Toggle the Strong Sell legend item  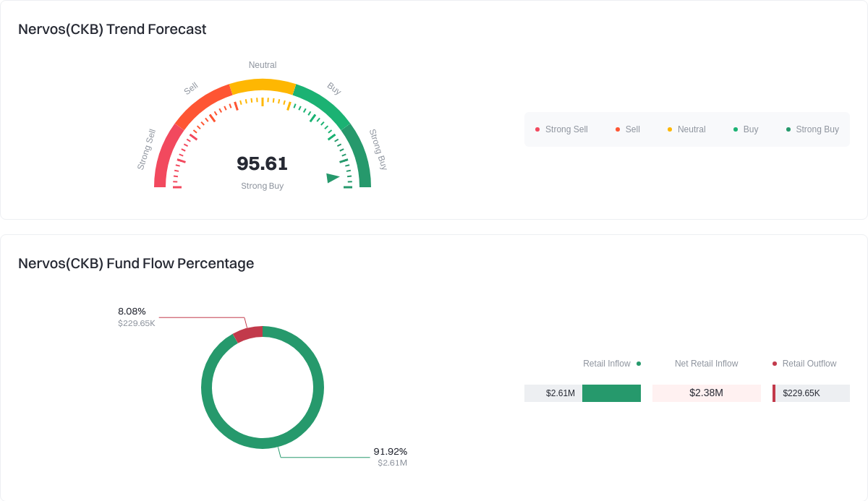tap(561, 129)
